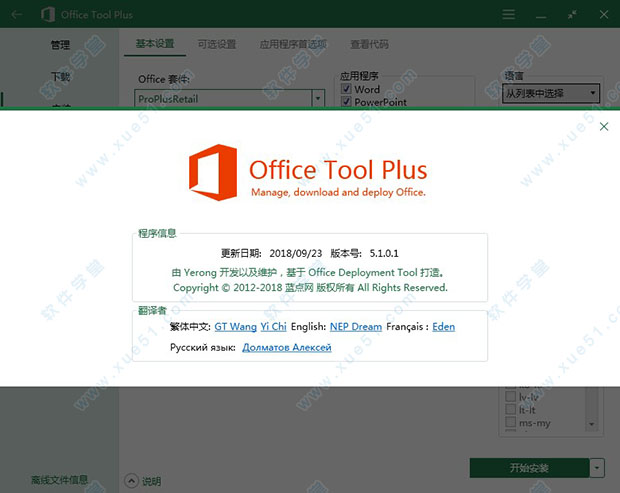Image resolution: width=620 pixels, height=493 pixels.
Task: Click the language list scroll down arrow
Action: pos(592,424)
